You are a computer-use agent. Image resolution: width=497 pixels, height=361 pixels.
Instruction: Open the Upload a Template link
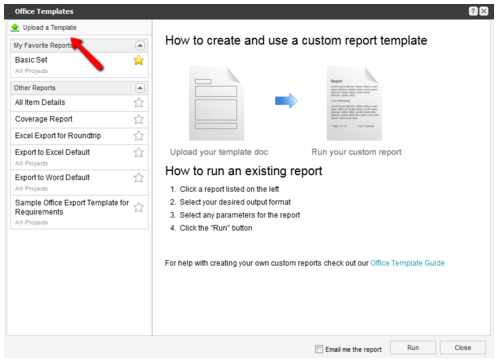[50, 28]
